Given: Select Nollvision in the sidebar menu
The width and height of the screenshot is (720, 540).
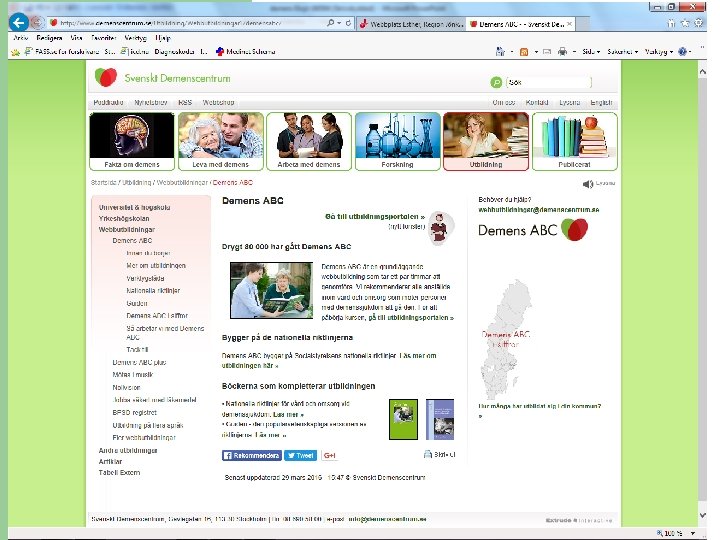Looking at the screenshot, I should pyautogui.click(x=126, y=387).
